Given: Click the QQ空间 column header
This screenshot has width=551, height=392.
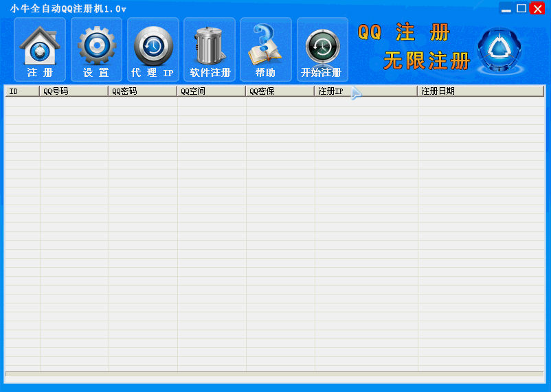Looking at the screenshot, I should (x=211, y=91).
